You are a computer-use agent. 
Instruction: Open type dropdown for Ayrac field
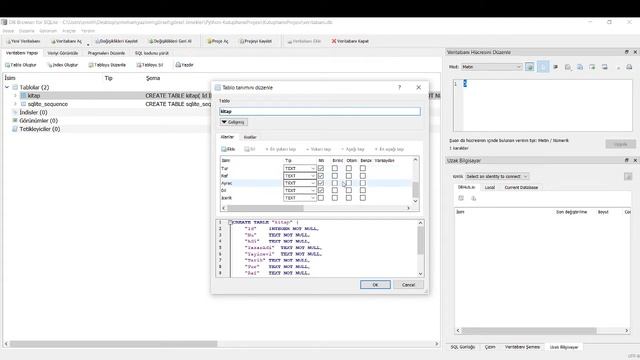(x=300, y=183)
